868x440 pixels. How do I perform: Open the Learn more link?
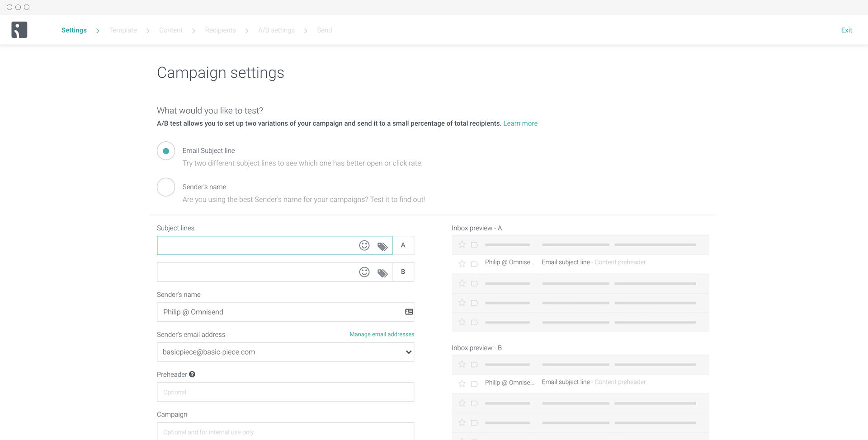tap(520, 123)
